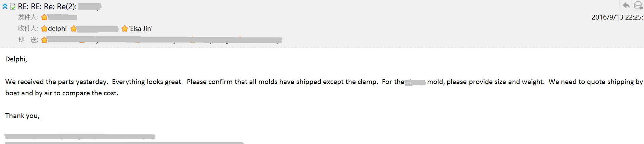The image size is (644, 144).
Task: Click the star icon before delphi
Action: 44,29
